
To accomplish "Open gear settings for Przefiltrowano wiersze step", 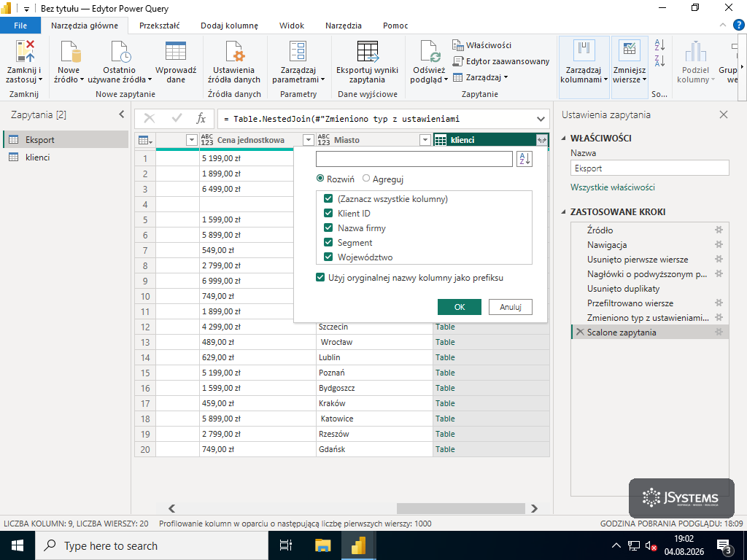I will [x=719, y=303].
